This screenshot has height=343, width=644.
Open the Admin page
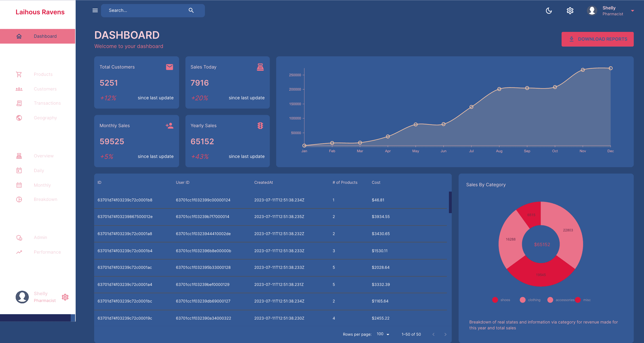[37, 237]
